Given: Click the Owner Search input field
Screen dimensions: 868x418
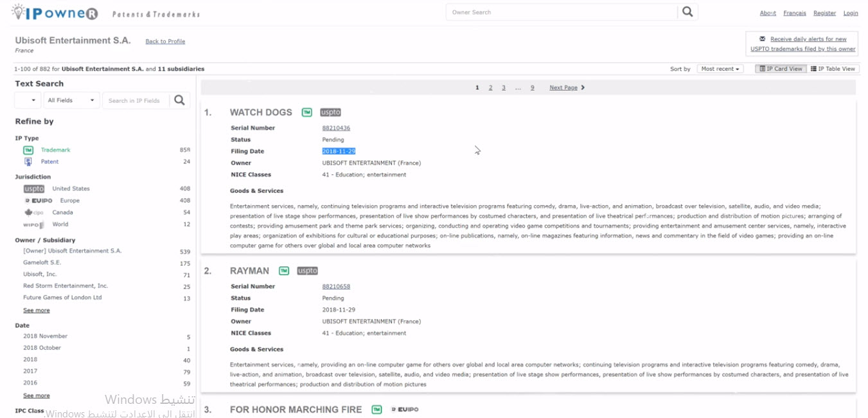Looking at the screenshot, I should coord(562,12).
